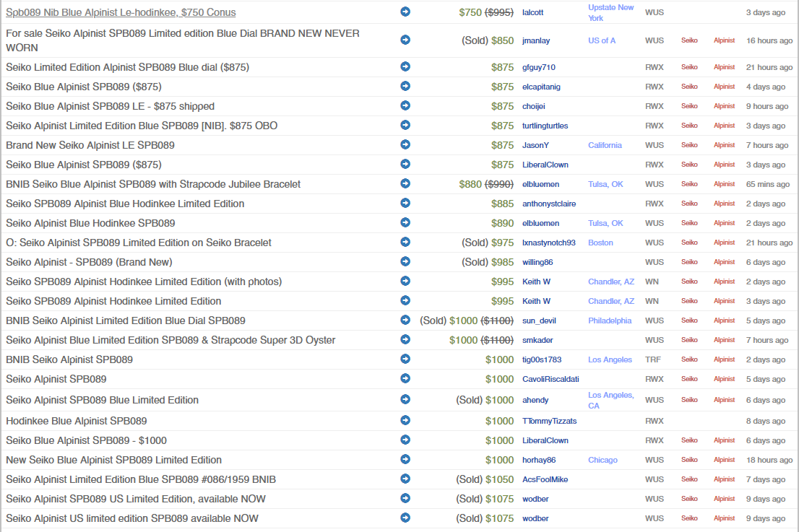Click the '(Sold) $975' price
The image size is (799, 532).
point(488,243)
